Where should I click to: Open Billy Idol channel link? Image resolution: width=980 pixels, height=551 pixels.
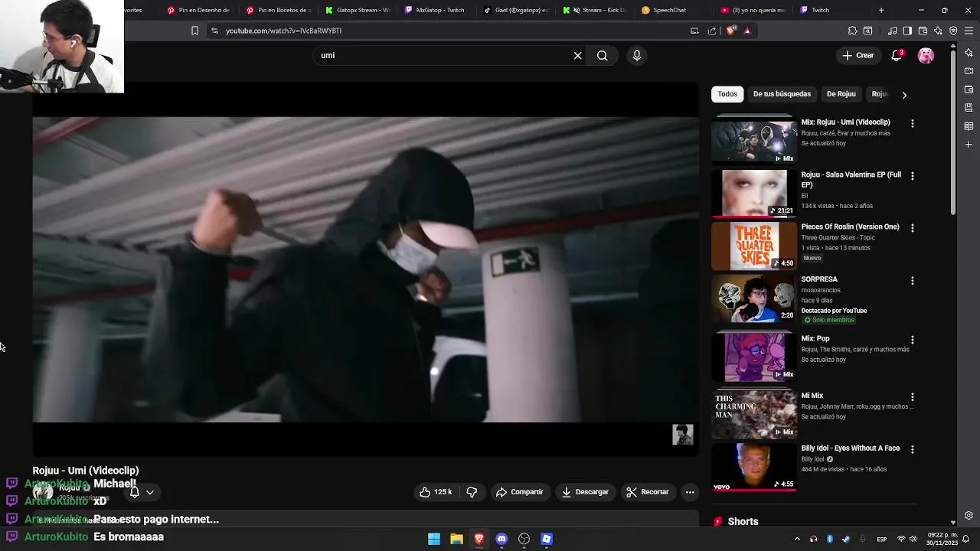click(812, 459)
